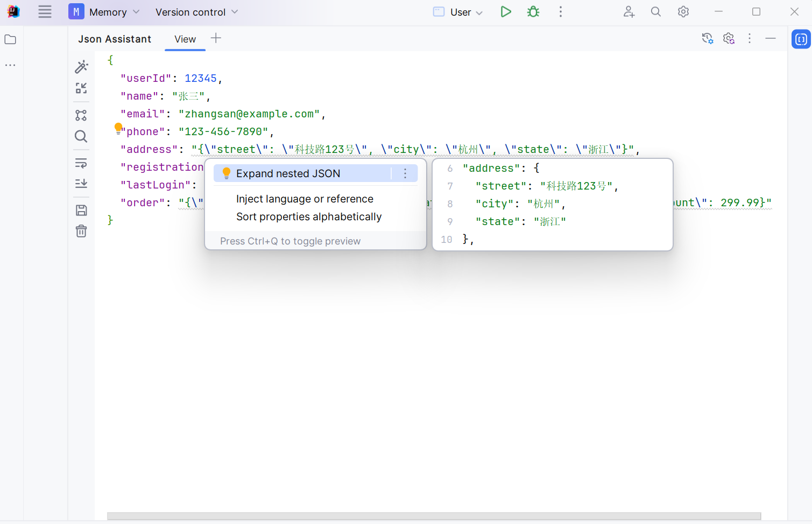Viewport: 812px width, 524px height.
Task: Open the Memory dropdown
Action: point(105,11)
